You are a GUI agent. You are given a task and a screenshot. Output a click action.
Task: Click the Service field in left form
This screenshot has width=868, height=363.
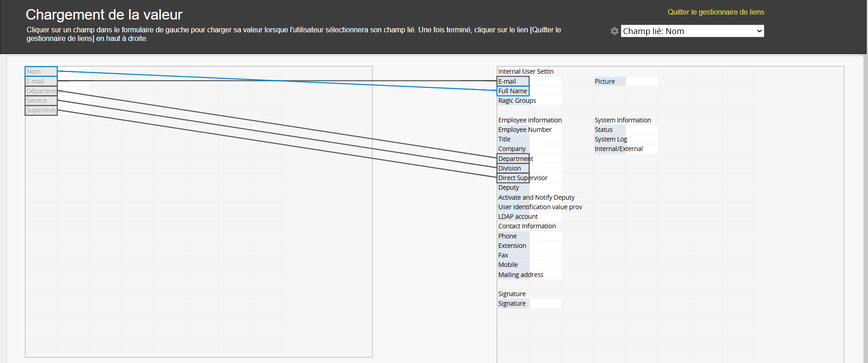pos(41,101)
